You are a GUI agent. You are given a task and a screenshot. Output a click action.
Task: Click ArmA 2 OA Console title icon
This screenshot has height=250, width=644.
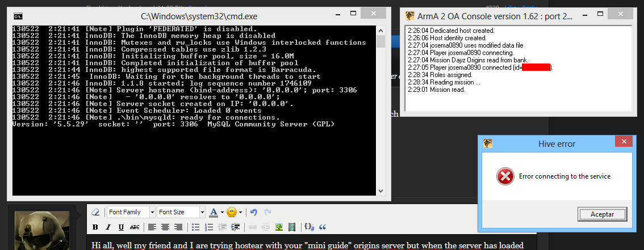pos(409,16)
